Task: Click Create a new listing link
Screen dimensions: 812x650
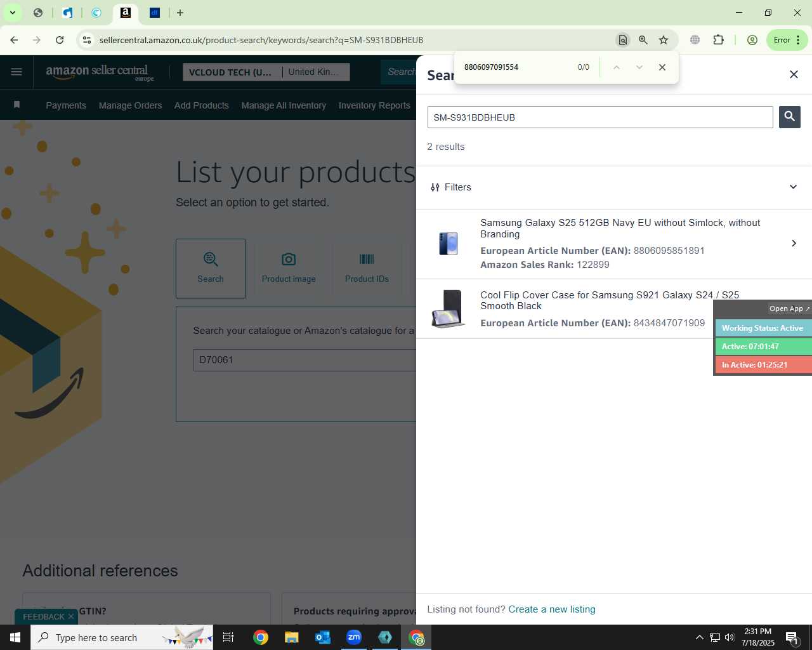Action: tap(552, 609)
